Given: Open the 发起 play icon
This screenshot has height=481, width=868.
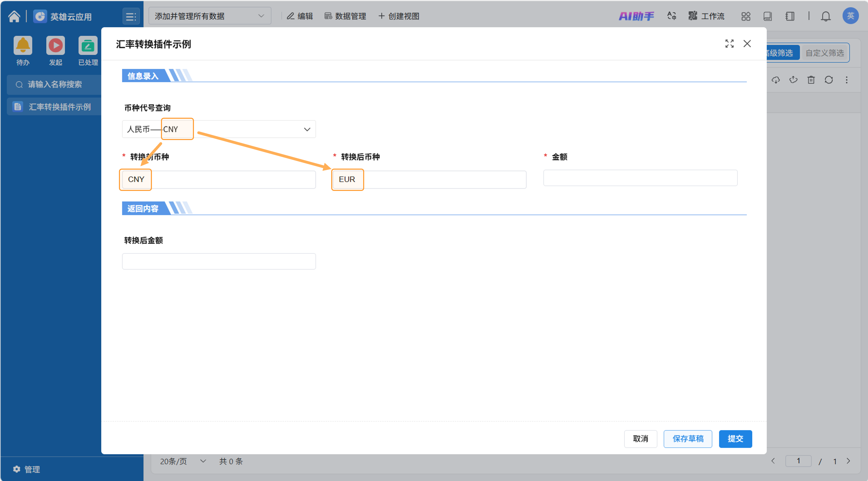Looking at the screenshot, I should click(x=56, y=46).
